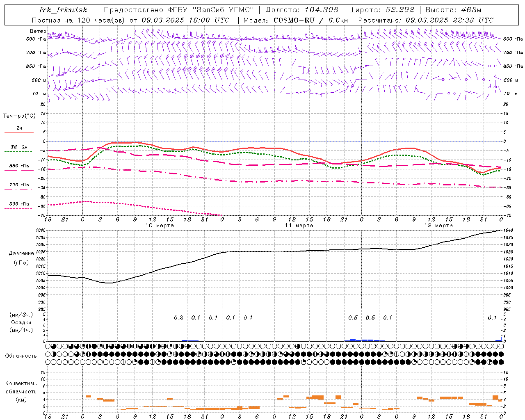Click the calculated time 09.03.2025 22:38 UTC
525x420 pixels.
(x=450, y=20)
